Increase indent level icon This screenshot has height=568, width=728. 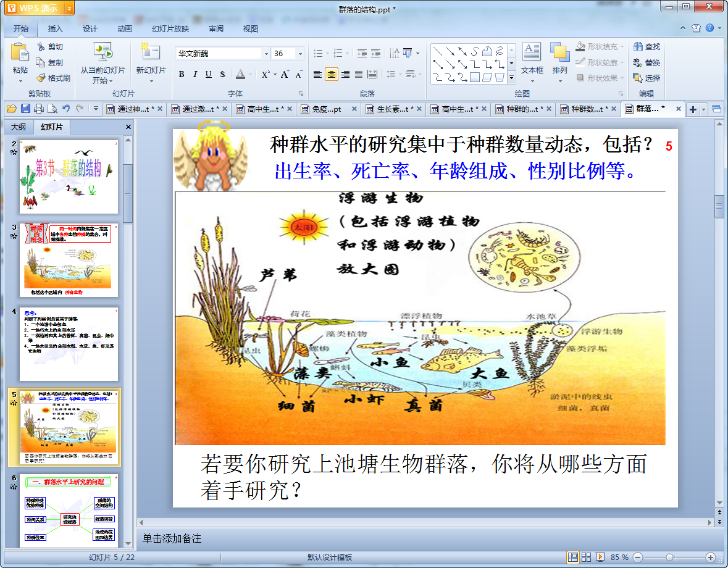point(375,53)
